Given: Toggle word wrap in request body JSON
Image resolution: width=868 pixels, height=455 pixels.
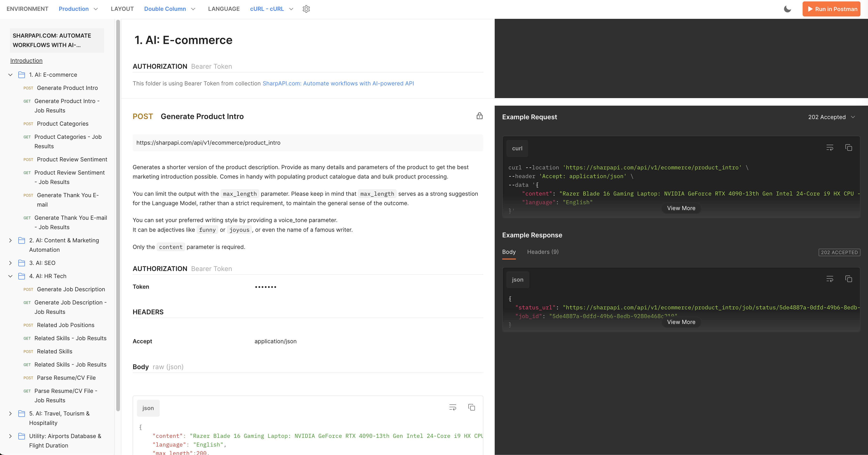Looking at the screenshot, I should pyautogui.click(x=453, y=407).
